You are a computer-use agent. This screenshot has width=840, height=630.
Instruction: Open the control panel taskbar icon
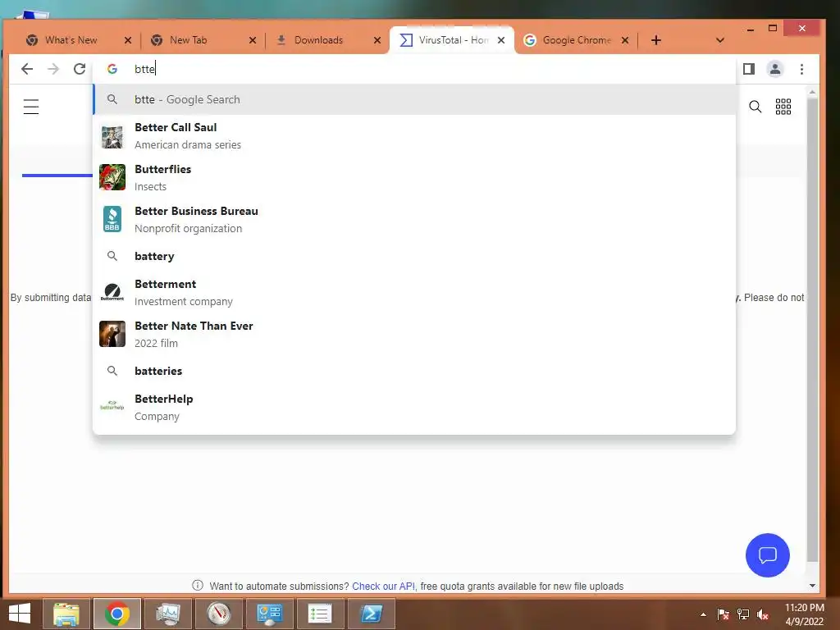(x=269, y=614)
